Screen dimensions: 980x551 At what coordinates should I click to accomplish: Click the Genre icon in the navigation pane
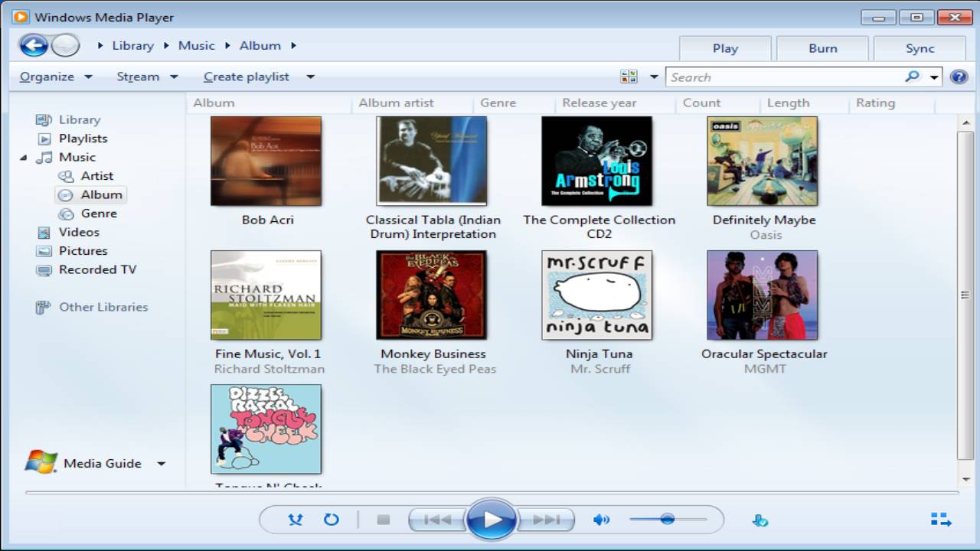click(x=67, y=214)
